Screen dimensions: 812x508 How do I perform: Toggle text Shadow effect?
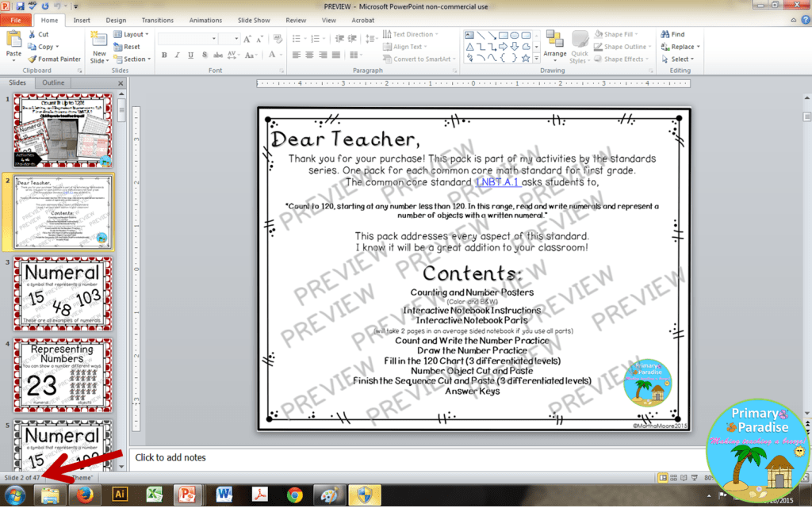(x=205, y=55)
